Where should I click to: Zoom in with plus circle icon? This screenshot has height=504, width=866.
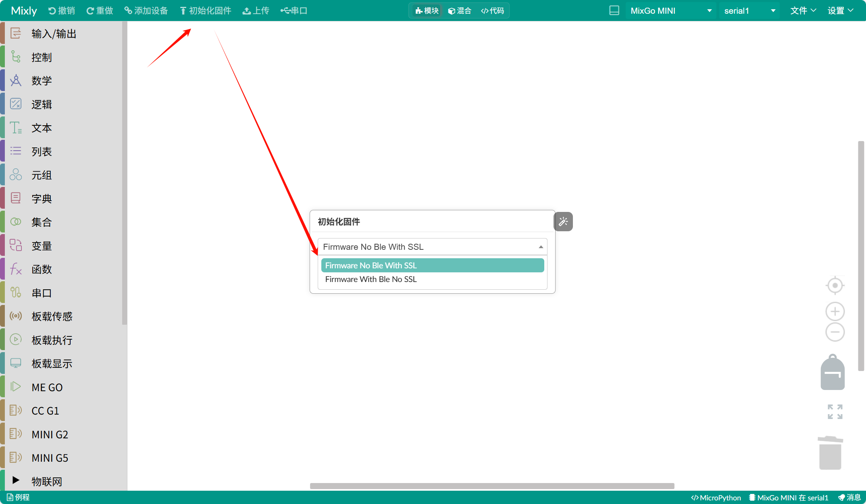tap(835, 311)
